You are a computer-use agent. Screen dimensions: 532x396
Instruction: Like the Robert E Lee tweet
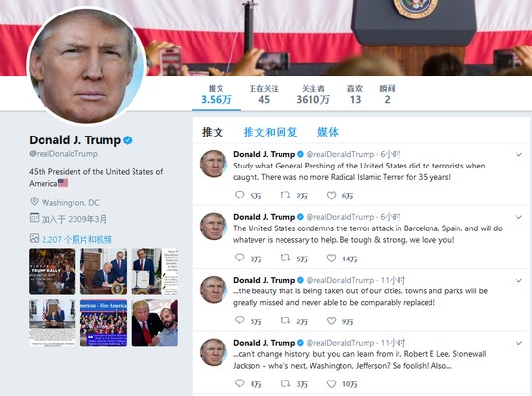click(331, 383)
